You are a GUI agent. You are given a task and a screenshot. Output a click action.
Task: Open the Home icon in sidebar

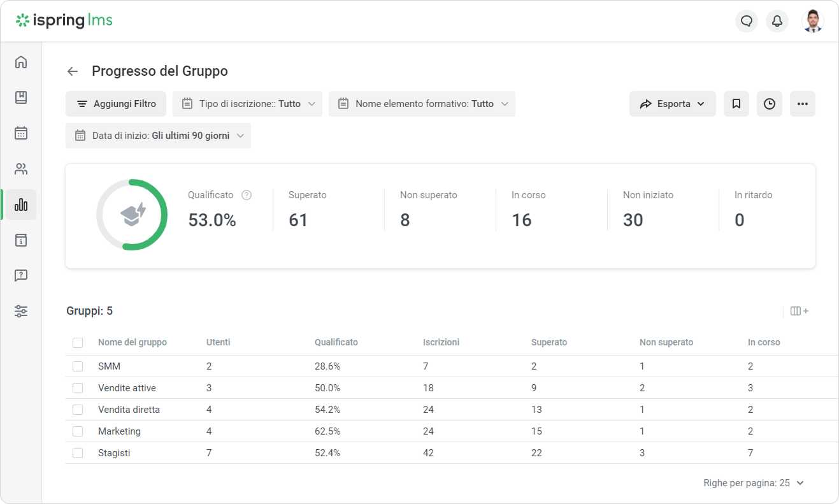[x=21, y=62]
